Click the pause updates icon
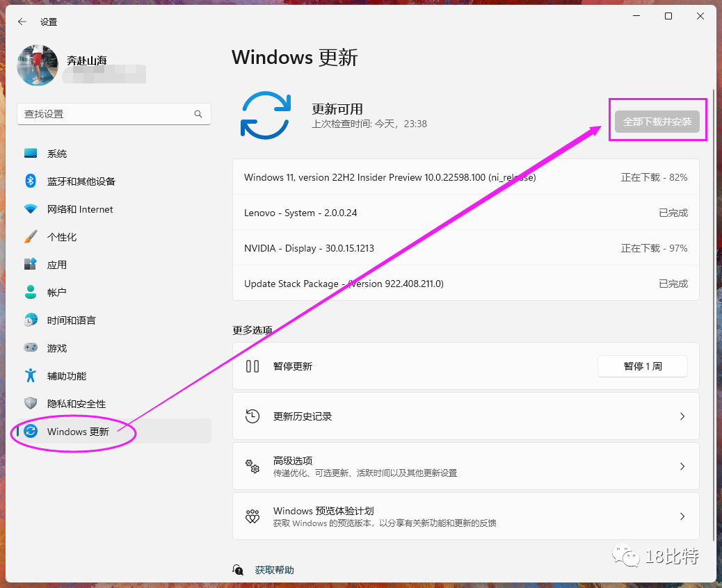This screenshot has width=722, height=588. [252, 366]
